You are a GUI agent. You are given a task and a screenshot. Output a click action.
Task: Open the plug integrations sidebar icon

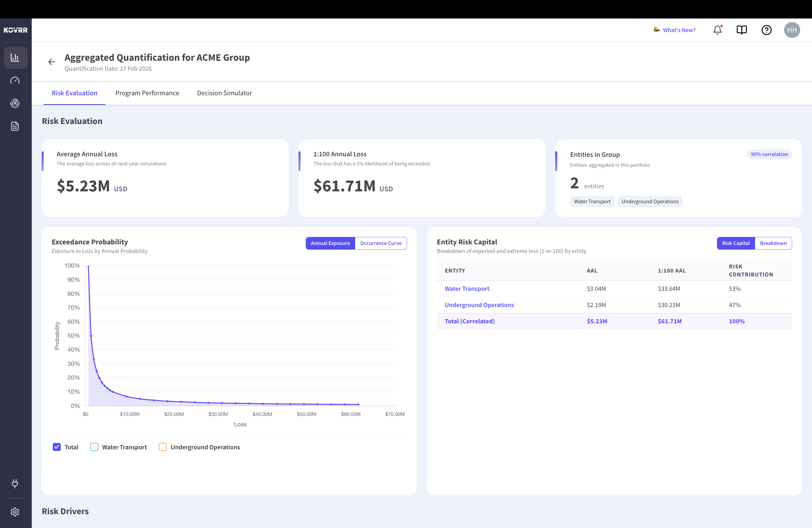tap(15, 483)
